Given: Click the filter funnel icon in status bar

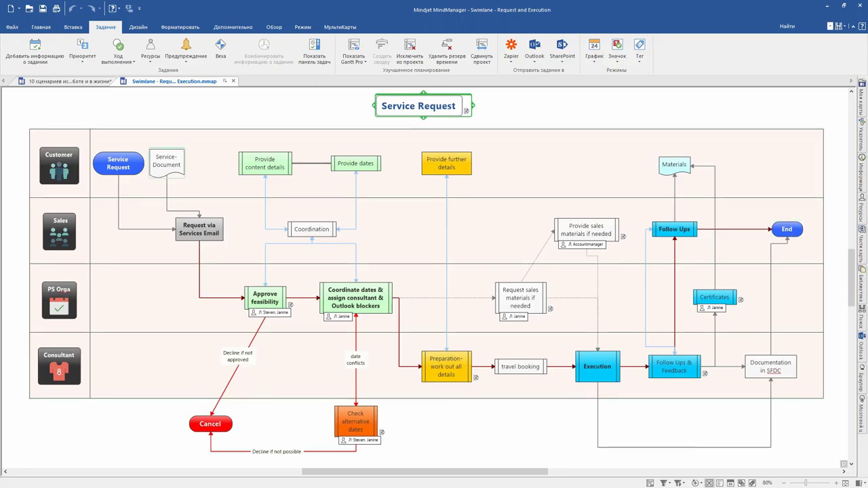Looking at the screenshot, I should click(x=664, y=483).
